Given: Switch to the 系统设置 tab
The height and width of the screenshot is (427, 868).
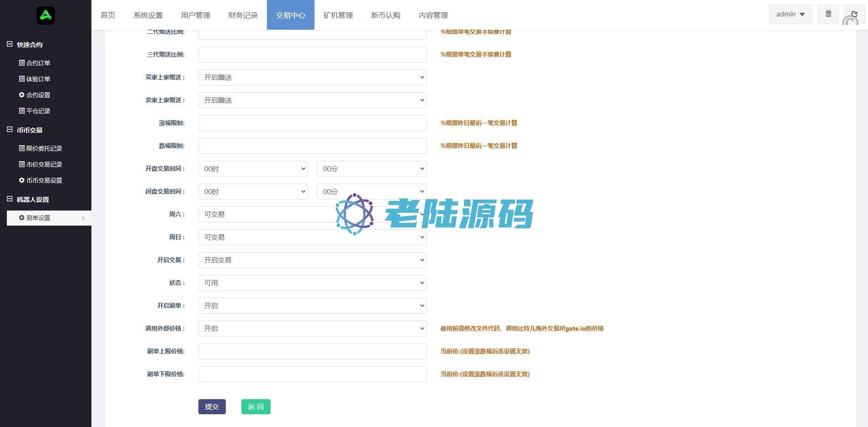Looking at the screenshot, I should point(148,15).
